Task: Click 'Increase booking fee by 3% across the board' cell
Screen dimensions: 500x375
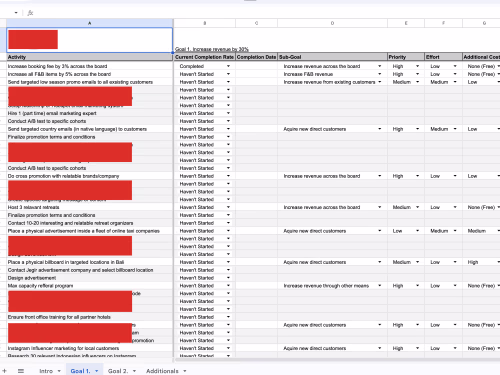Action: [x=89, y=66]
